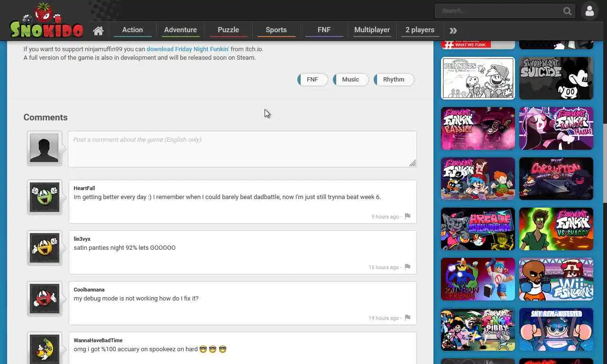Click the lin3vyx username
Viewport: 607px width, 364px height.
point(82,239)
